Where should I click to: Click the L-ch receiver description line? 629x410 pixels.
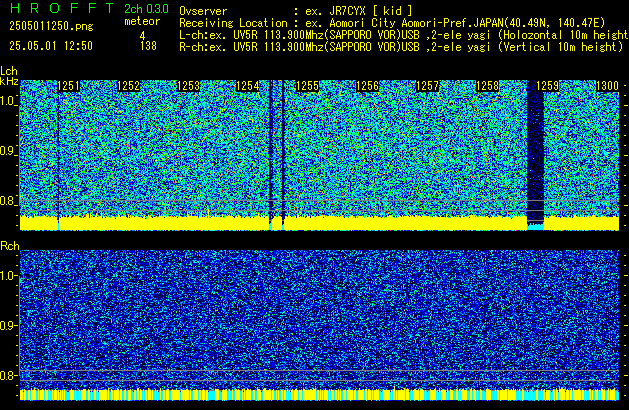(404, 35)
